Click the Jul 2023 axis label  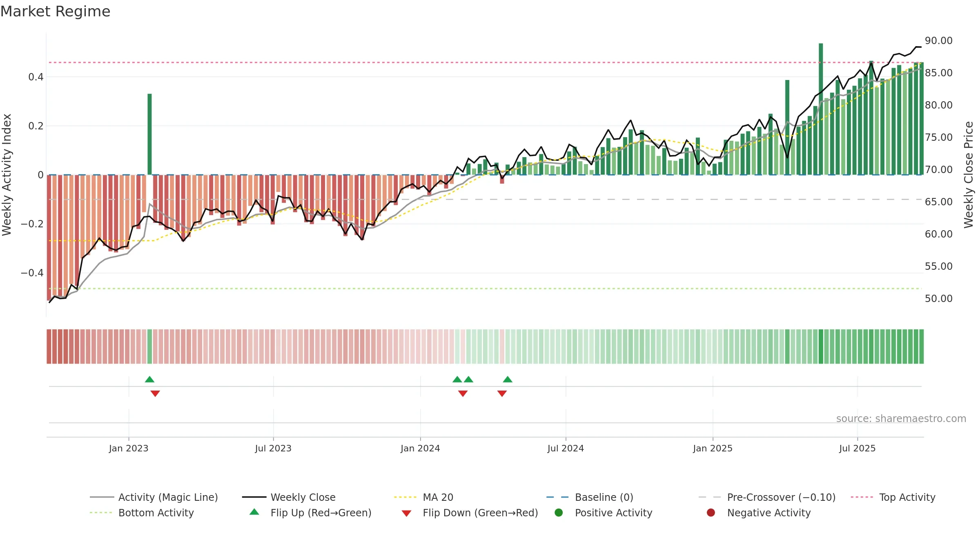click(x=273, y=449)
